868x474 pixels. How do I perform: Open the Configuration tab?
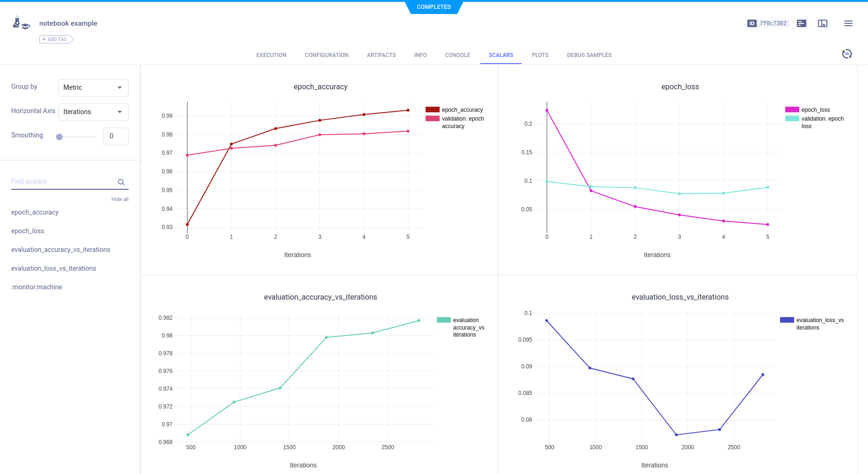pos(326,55)
